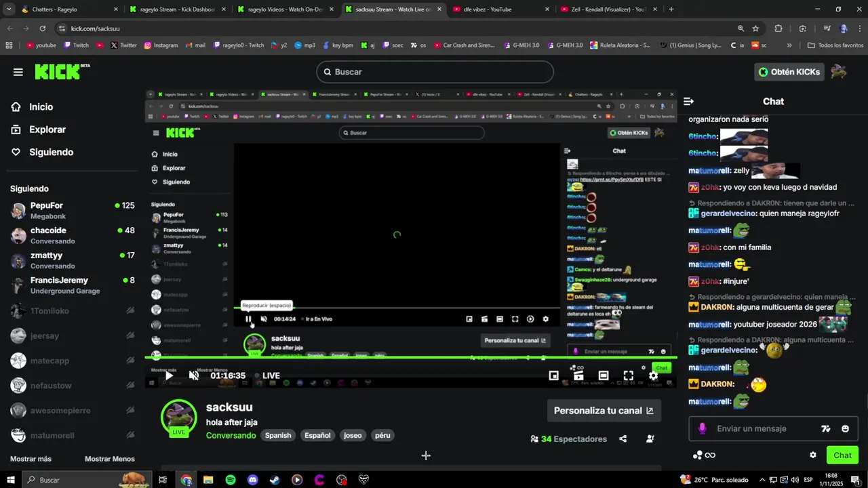
Task: Open the Kick hamburger sidebar menu
Action: [18, 72]
